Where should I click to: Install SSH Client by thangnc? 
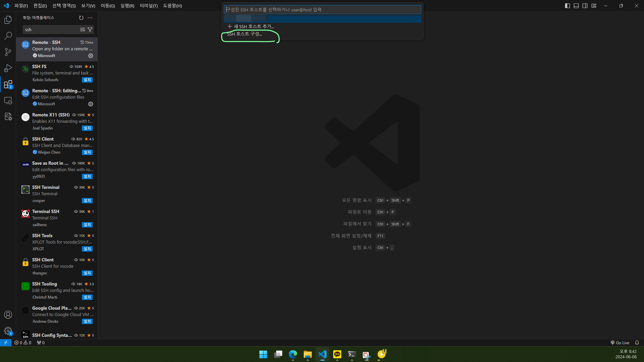pos(87,273)
